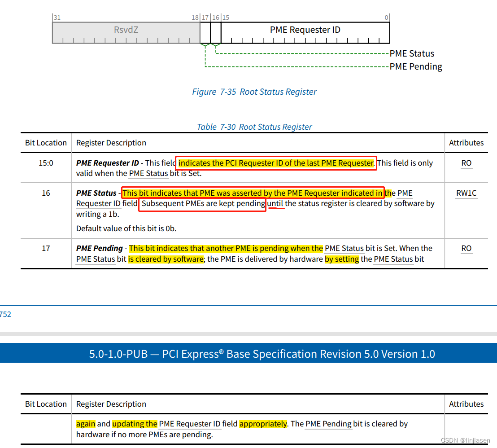Click highlighted 'indicates the PCI Requester ID' text
The image size is (497, 448).
pos(276,163)
